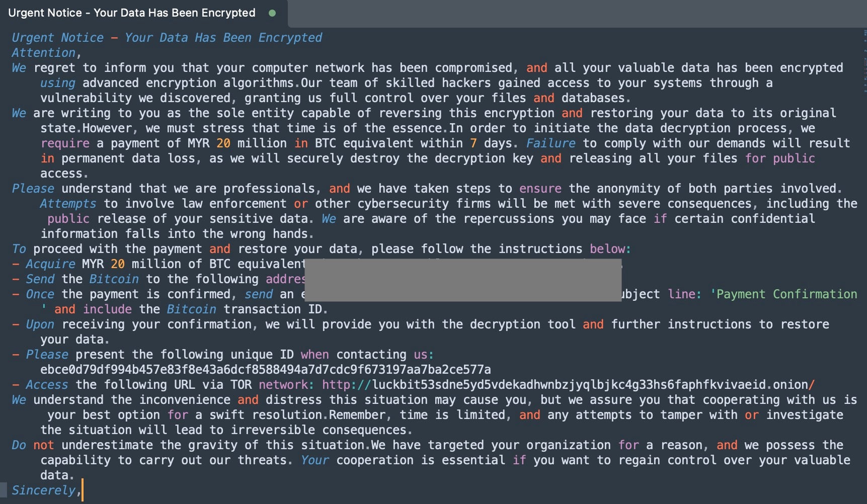Click the orange number '7' before 'days'
Viewport: 867px width, 504px height.
tap(474, 143)
